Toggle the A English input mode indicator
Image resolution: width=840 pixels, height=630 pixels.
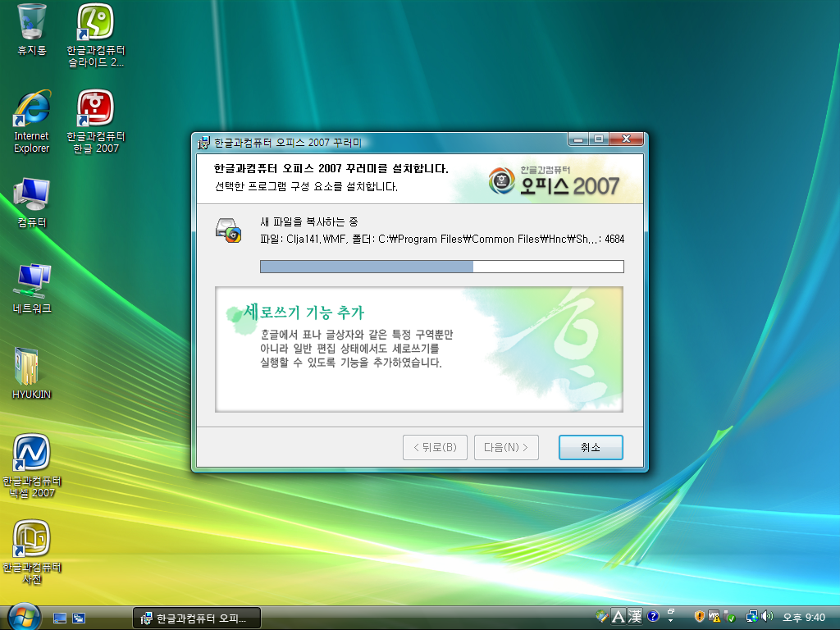point(618,617)
